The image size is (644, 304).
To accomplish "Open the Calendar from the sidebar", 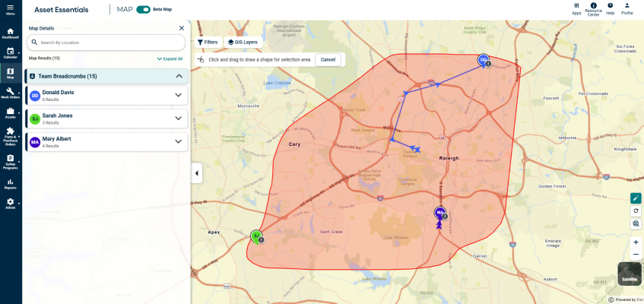I will click(x=11, y=52).
